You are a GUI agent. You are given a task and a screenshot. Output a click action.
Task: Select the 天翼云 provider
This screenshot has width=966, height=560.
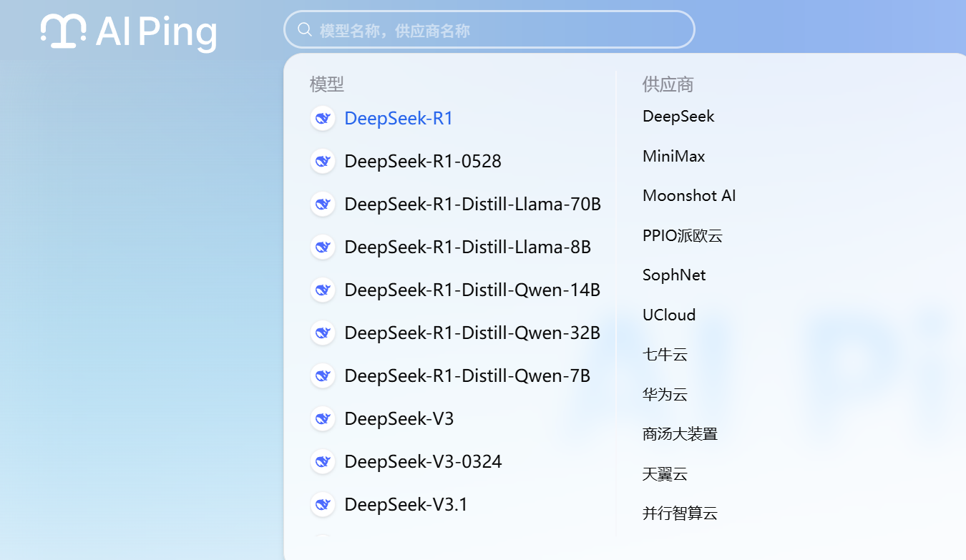point(665,473)
